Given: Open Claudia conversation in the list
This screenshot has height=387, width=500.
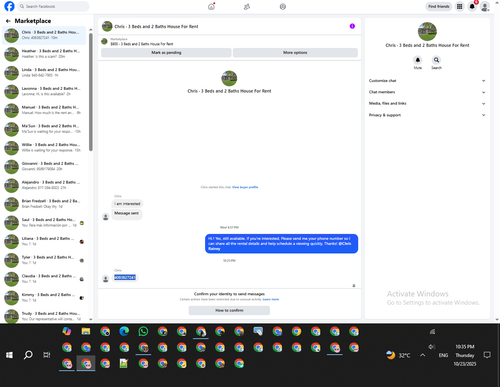Looking at the screenshot, I should [44, 279].
